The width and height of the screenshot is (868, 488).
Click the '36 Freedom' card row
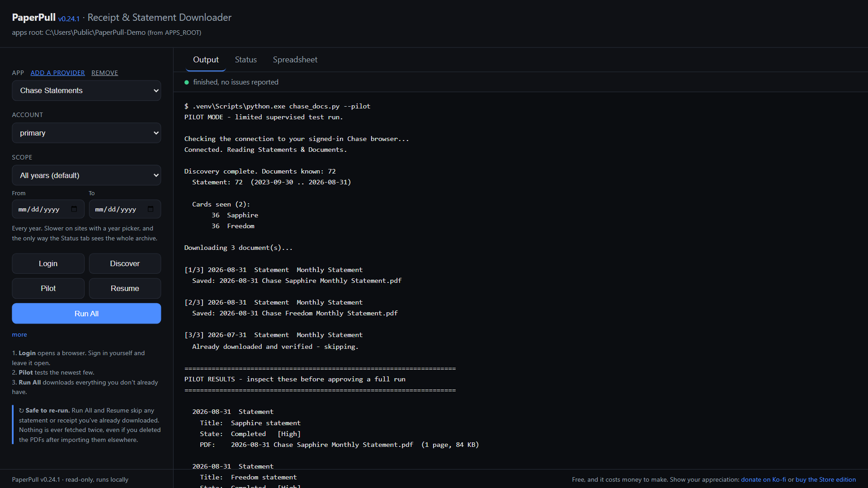pyautogui.click(x=233, y=226)
